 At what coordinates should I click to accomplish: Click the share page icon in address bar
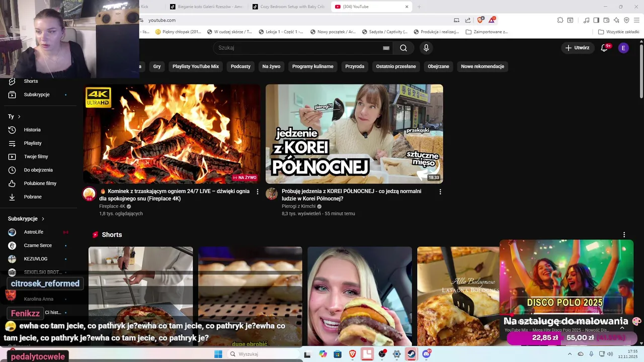pos(468,20)
